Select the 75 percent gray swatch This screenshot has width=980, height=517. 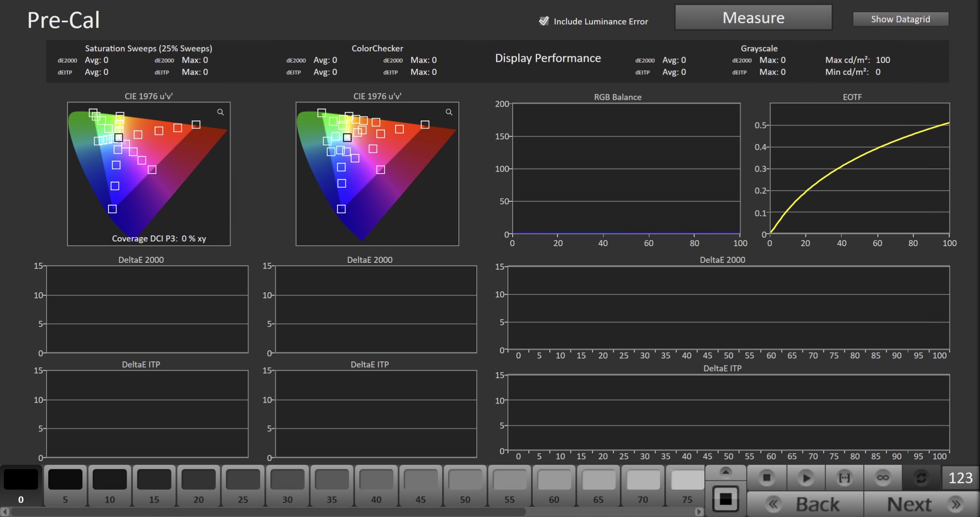(x=687, y=486)
